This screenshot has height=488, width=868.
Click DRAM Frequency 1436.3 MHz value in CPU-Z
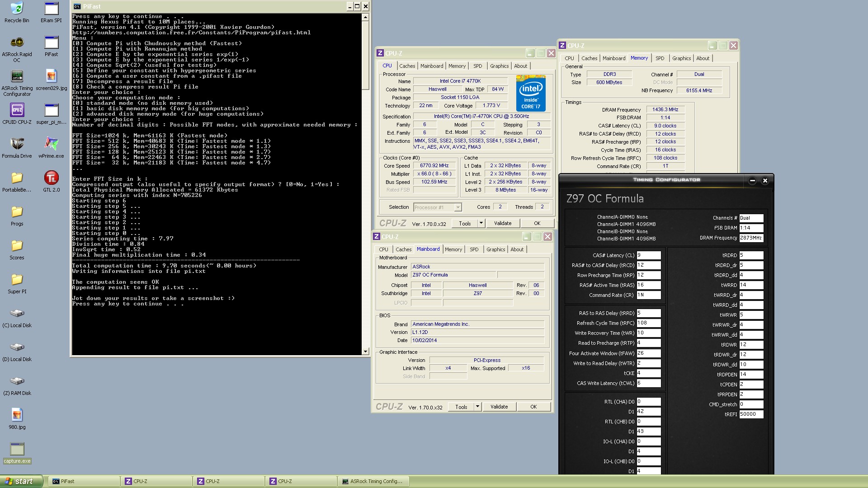[665, 110]
